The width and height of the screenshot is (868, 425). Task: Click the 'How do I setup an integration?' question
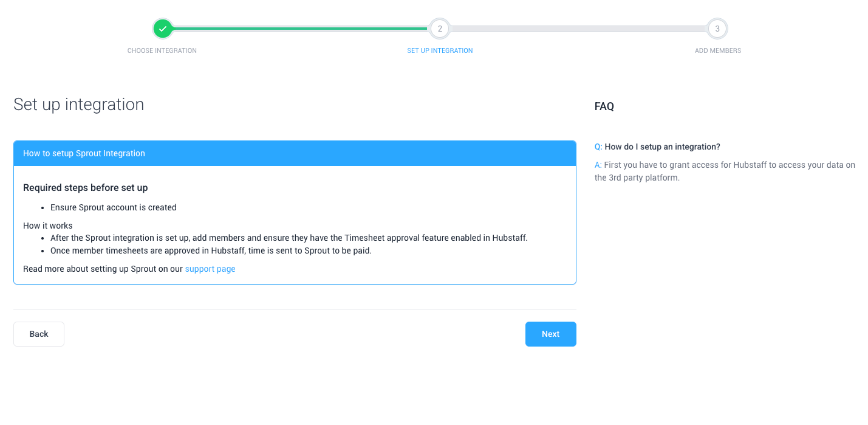[x=662, y=147]
